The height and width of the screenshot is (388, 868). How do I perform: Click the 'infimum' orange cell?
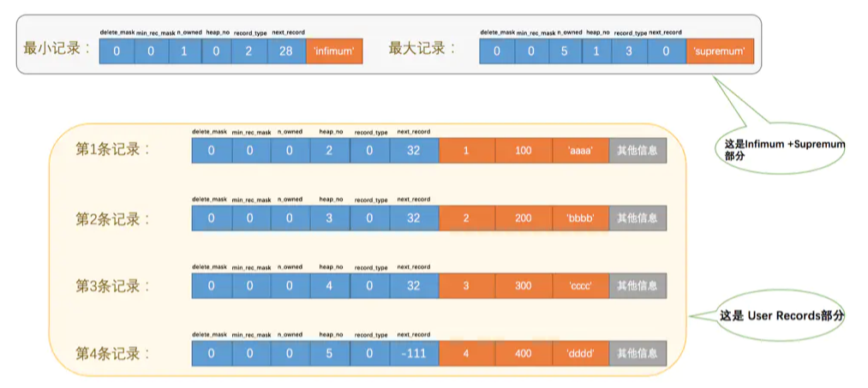(334, 51)
